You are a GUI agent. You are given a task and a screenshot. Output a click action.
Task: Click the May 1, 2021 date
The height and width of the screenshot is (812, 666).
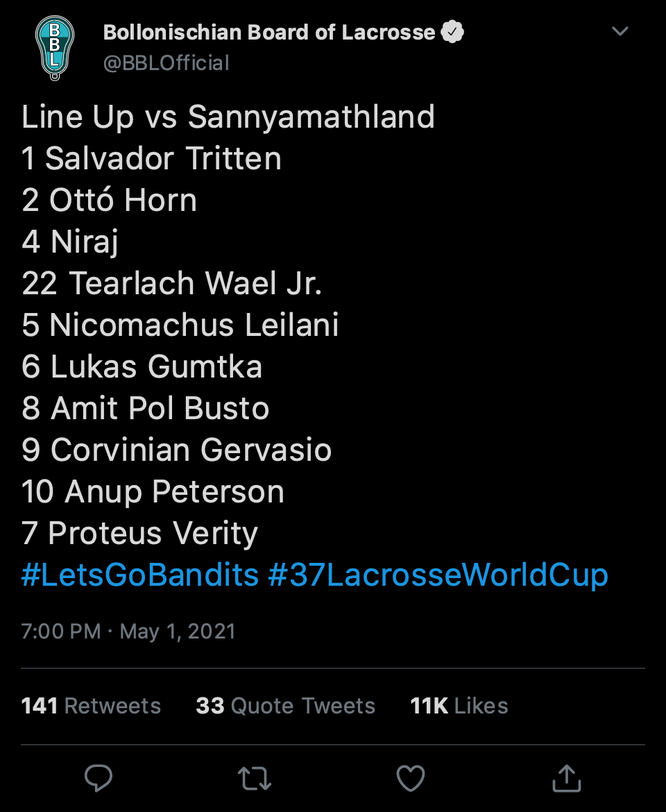(x=178, y=632)
